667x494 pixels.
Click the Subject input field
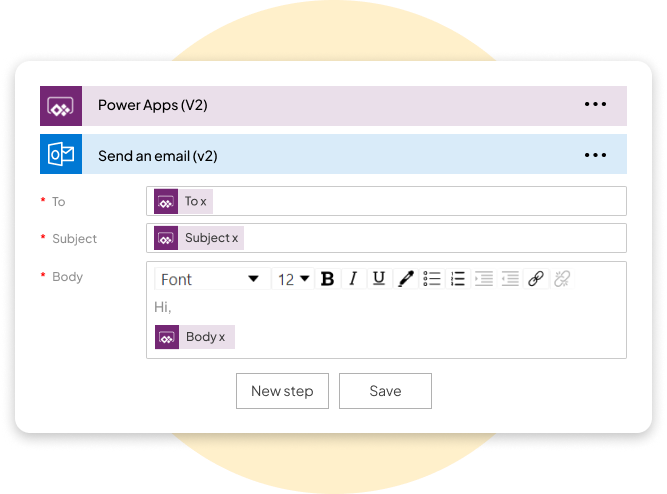[430, 238]
